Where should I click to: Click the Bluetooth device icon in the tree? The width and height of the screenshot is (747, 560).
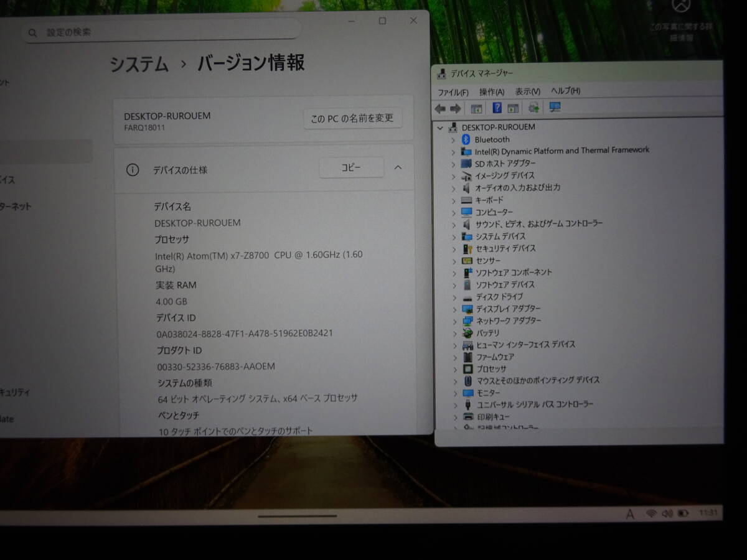click(x=466, y=139)
